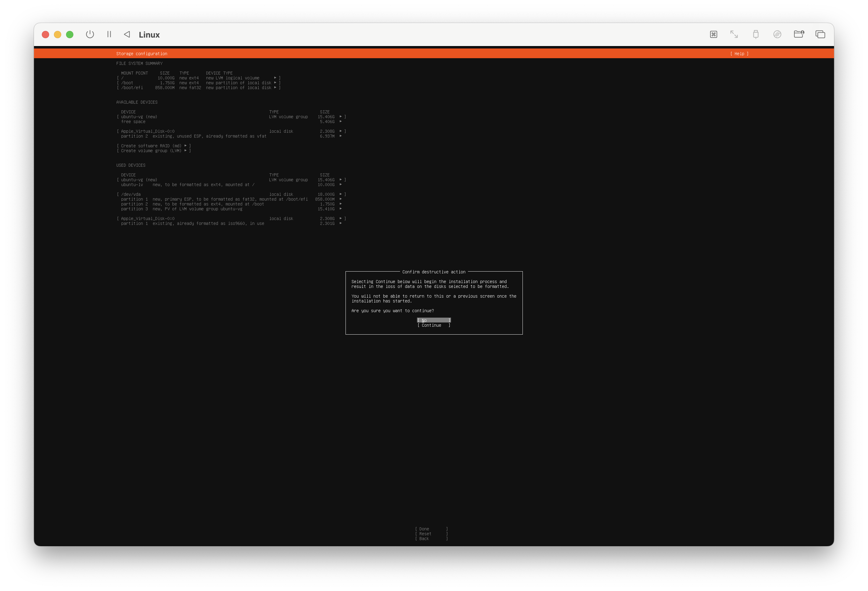Image resolution: width=868 pixels, height=591 pixels.
Task: Select the Reset option at the bottom
Action: coord(431,534)
